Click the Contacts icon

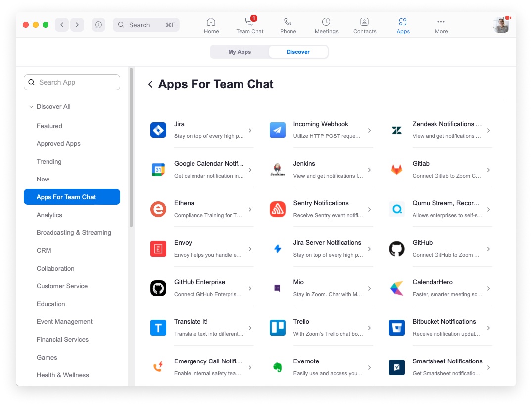click(364, 25)
